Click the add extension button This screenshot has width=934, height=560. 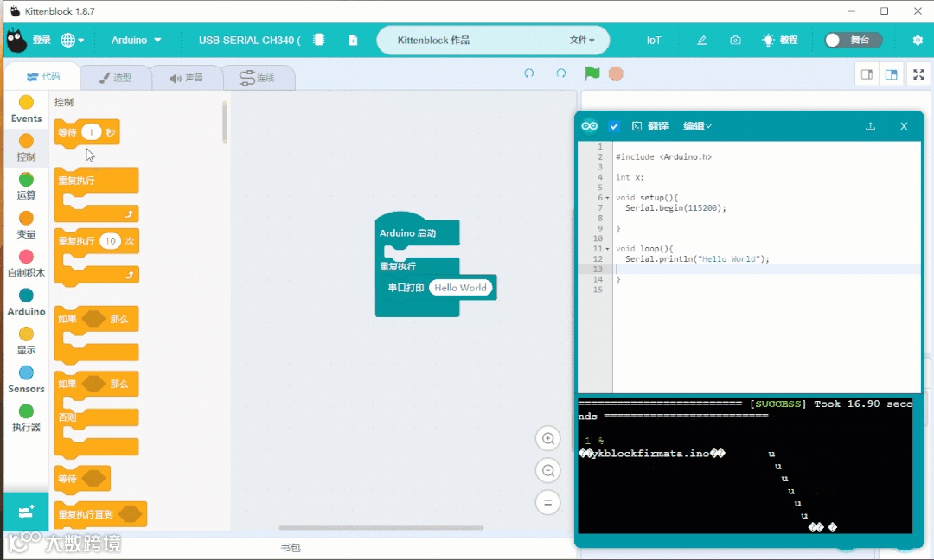pyautogui.click(x=26, y=512)
